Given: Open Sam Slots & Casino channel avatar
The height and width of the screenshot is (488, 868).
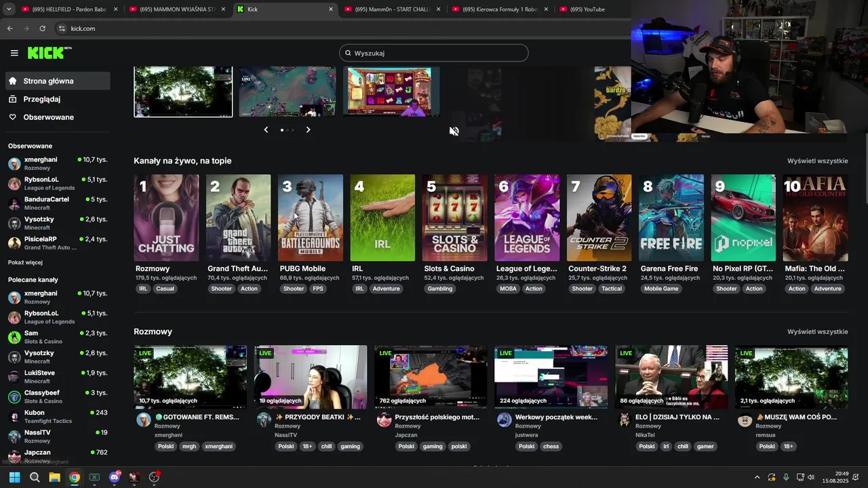Looking at the screenshot, I should 14,337.
